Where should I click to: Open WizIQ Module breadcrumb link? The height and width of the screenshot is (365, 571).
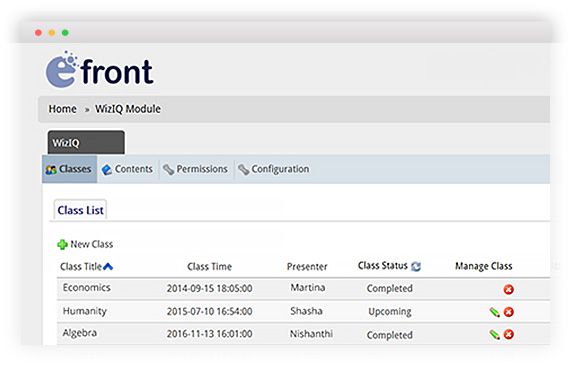click(128, 109)
